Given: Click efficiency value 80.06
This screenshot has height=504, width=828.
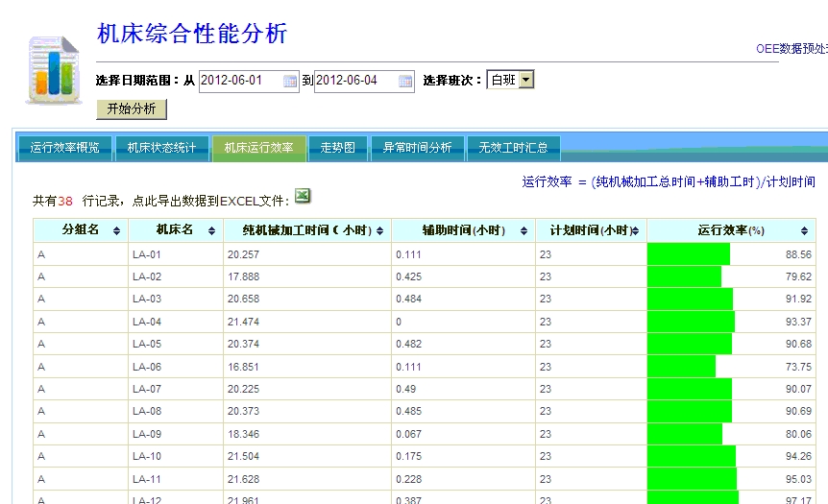Looking at the screenshot, I should pyautogui.click(x=798, y=434).
